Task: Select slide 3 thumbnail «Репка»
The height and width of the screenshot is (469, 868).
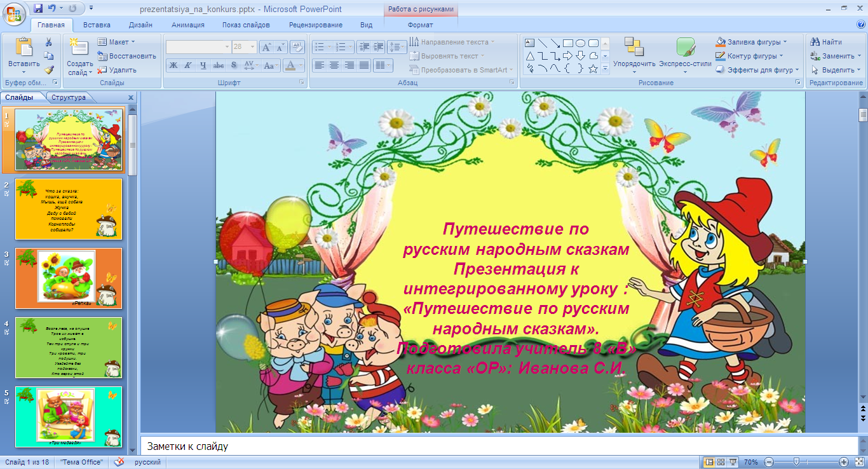Action: [68, 278]
